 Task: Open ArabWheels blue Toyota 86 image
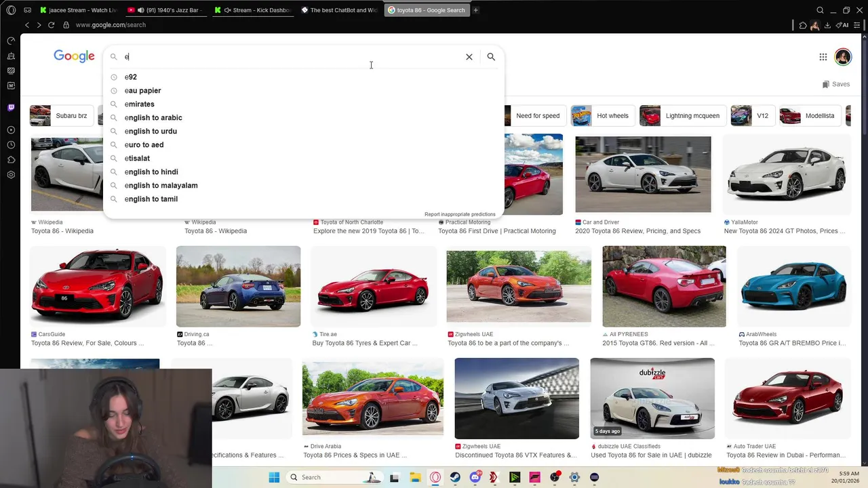[793, 287]
